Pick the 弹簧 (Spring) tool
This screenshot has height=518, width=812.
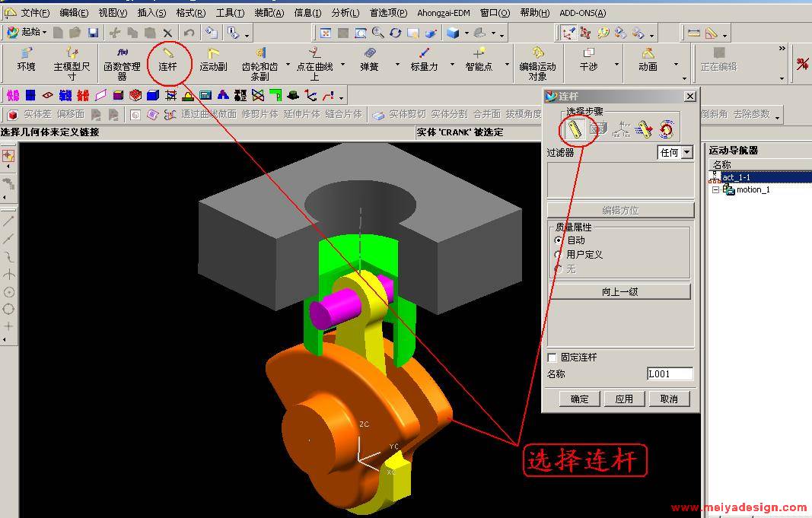[369, 61]
